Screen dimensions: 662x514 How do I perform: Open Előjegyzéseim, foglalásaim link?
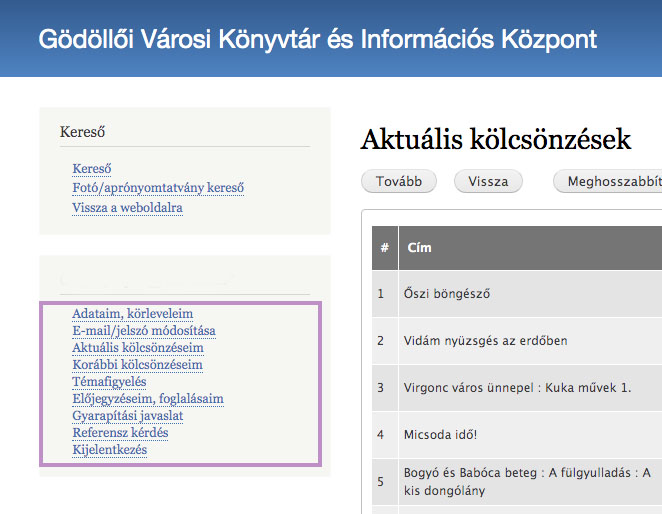point(147,398)
